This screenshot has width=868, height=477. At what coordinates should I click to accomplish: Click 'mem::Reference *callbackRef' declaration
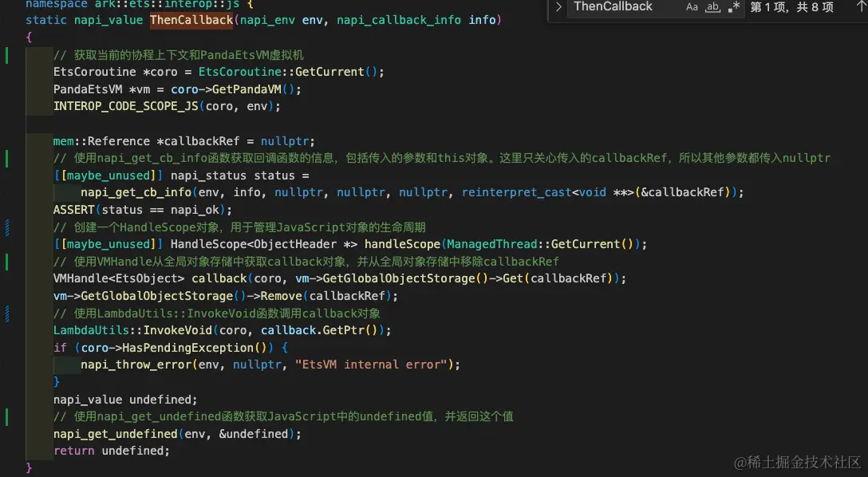(147, 141)
